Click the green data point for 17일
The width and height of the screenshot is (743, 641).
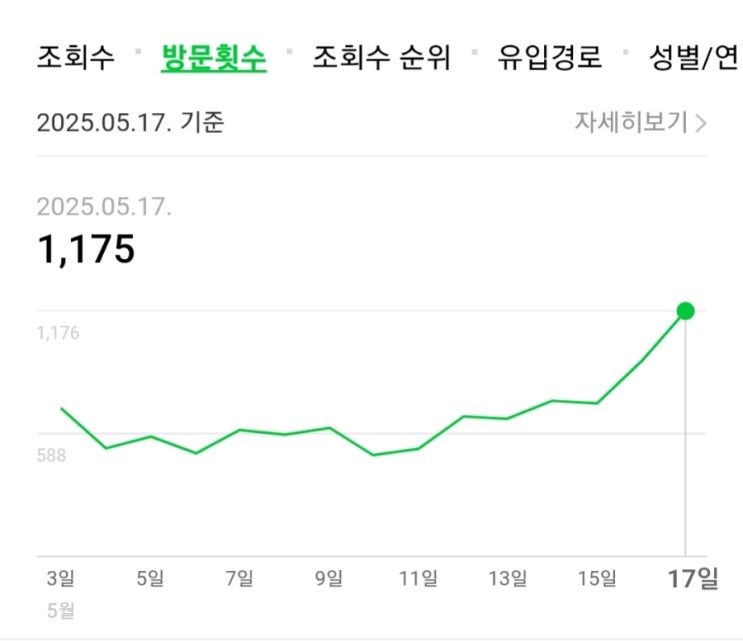click(685, 311)
